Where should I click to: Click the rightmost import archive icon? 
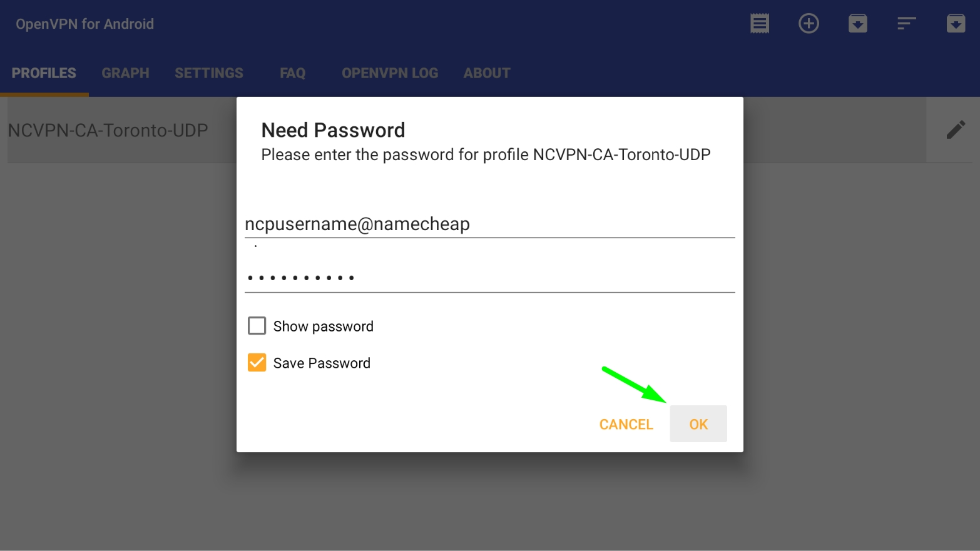[x=956, y=24]
